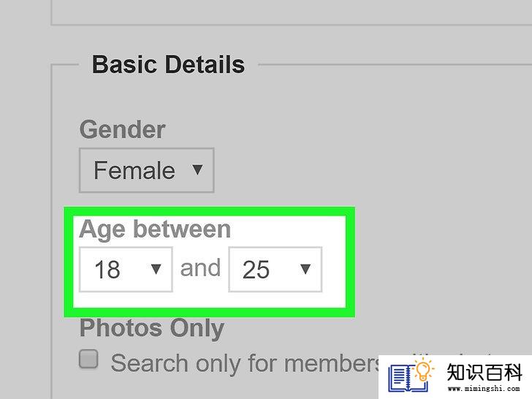This screenshot has height=399, width=532.
Task: Select the Female text in the gender box
Action: 134,170
